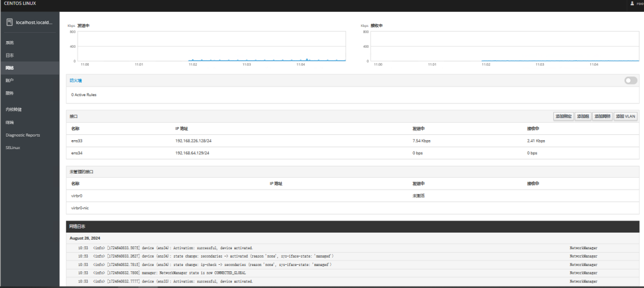Click the CENTOS LINUX header title

coord(20,4)
